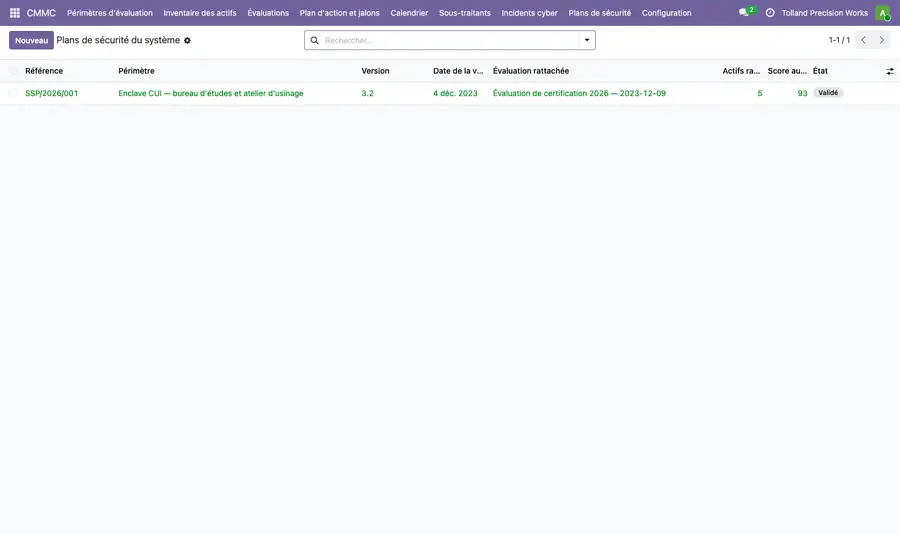Open the conversations chat icon

point(744,13)
